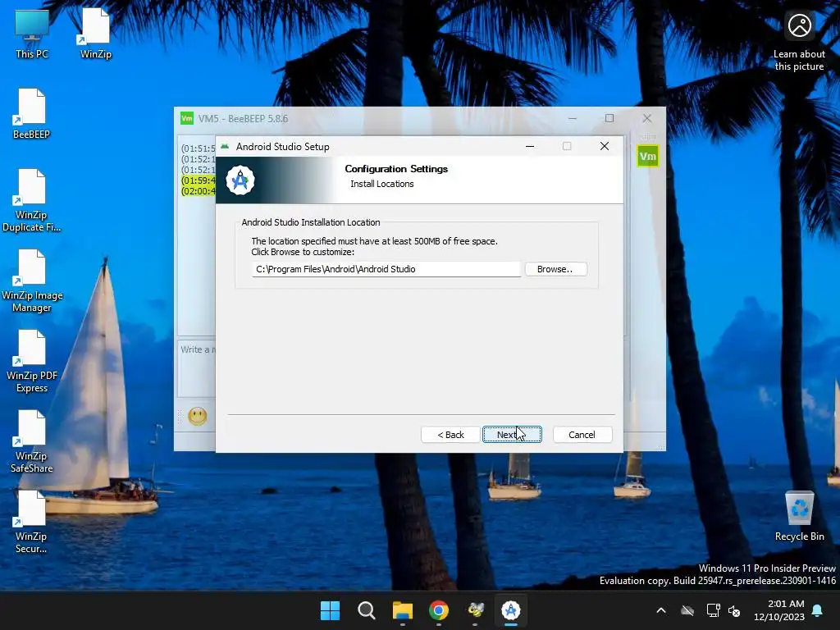Select the WinZip SafeShare shortcut
This screenshot has height=630, width=840.
tap(32, 442)
